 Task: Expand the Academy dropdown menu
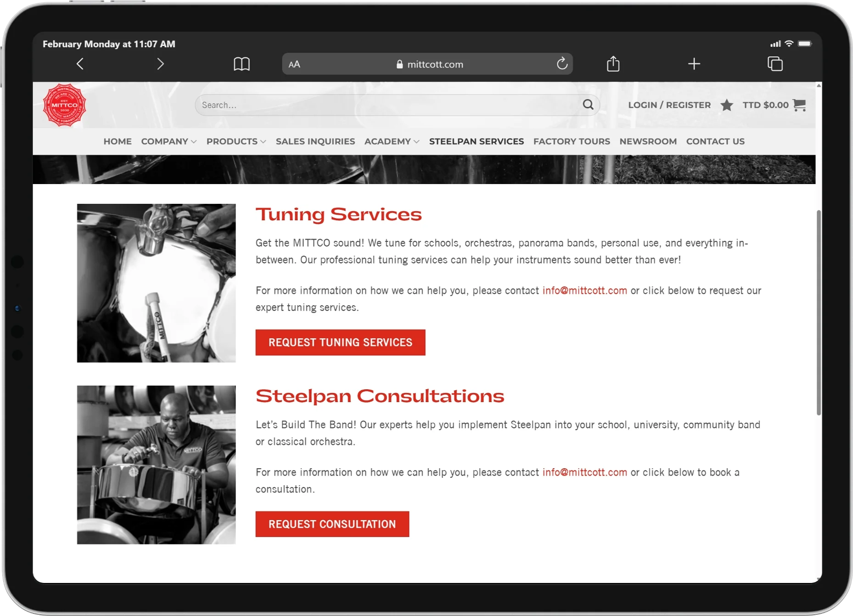(x=392, y=141)
